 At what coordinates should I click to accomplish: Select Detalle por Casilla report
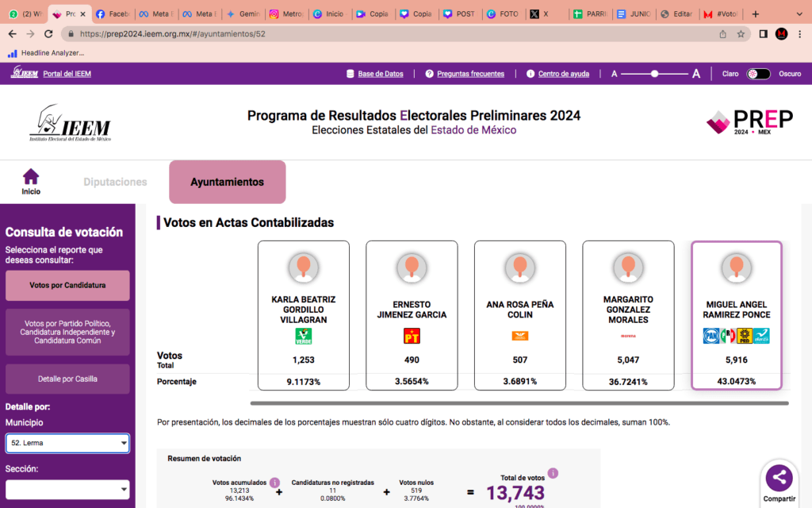click(67, 379)
